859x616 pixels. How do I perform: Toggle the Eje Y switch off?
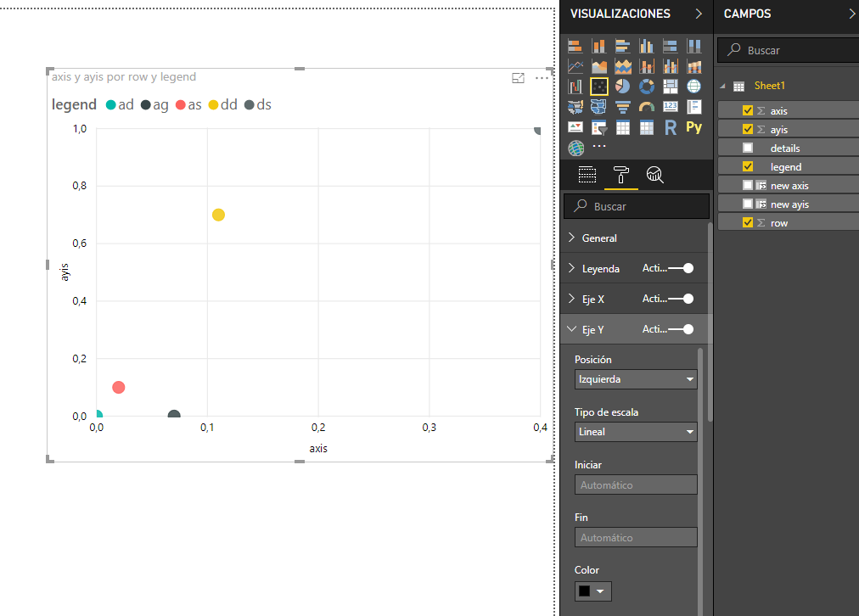[681, 329]
